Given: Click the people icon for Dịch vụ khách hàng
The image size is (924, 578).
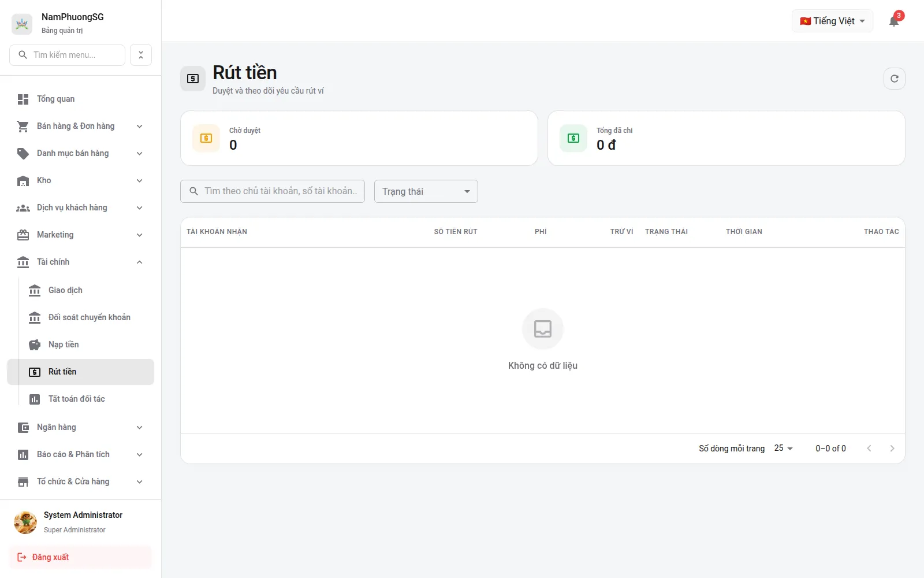Looking at the screenshot, I should click(x=23, y=208).
